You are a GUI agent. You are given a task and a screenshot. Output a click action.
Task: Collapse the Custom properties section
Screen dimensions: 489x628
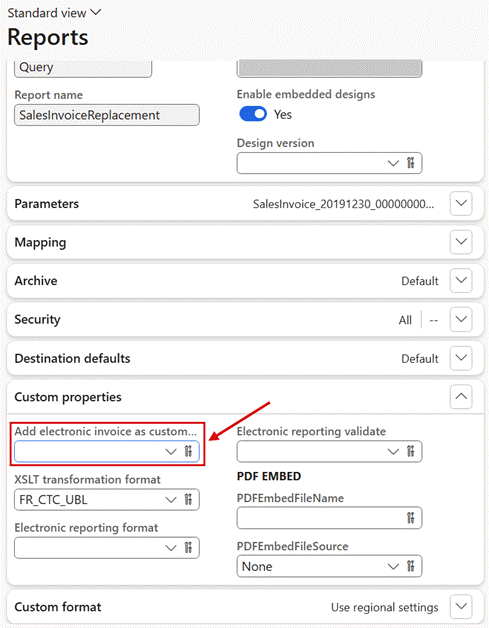click(x=461, y=397)
